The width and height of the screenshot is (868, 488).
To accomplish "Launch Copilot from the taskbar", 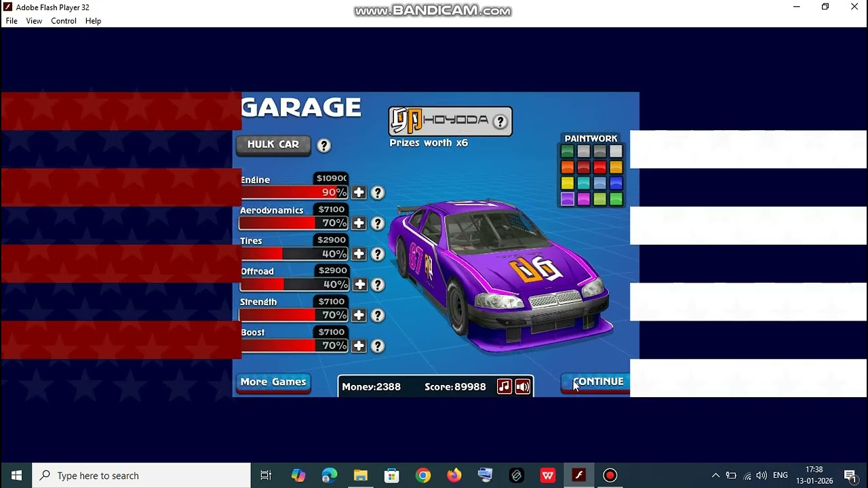I will tap(298, 476).
